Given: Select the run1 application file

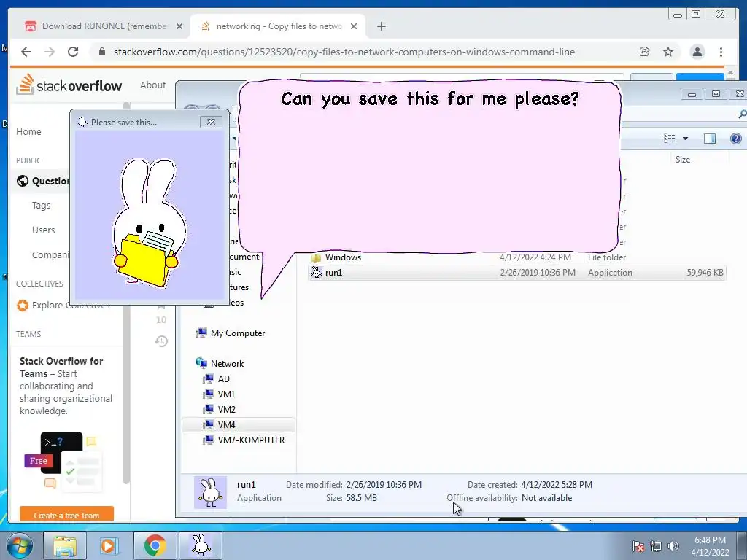Looking at the screenshot, I should (x=517, y=273).
